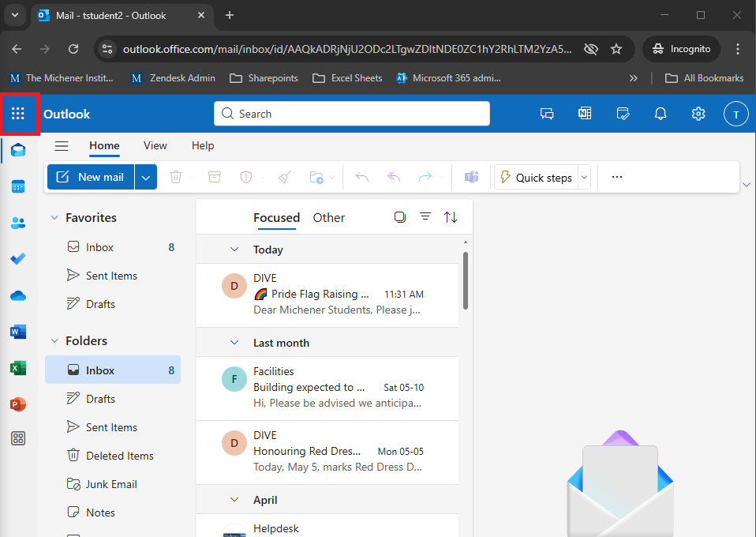This screenshot has height=537, width=756.
Task: Open the Junk Email folder
Action: coord(111,484)
